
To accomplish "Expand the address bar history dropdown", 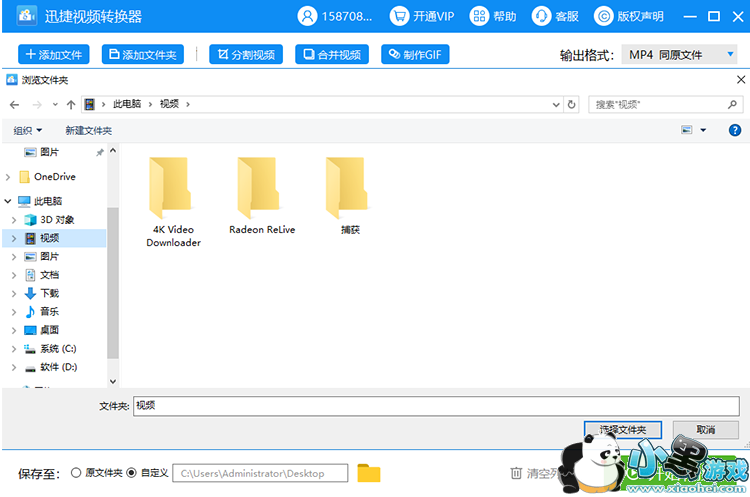I will tap(556, 104).
